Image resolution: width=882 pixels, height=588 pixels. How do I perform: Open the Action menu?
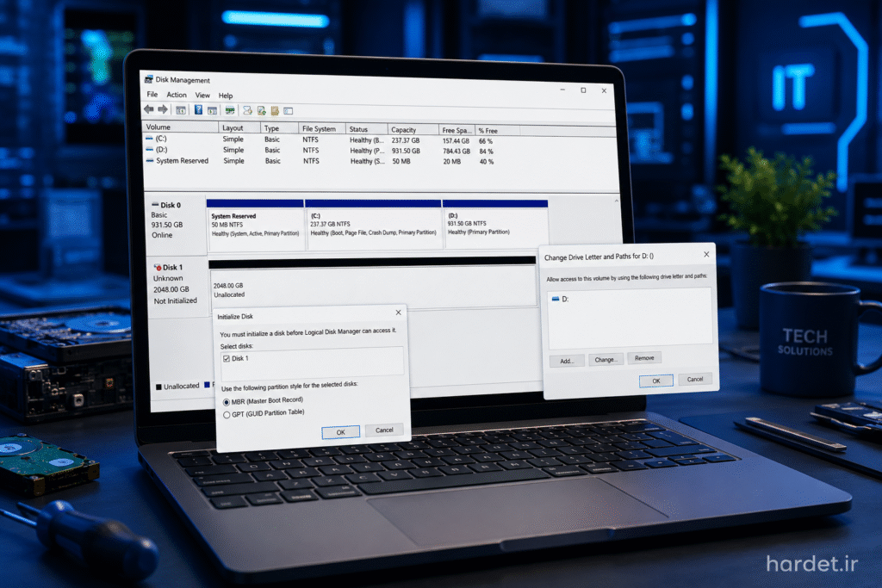coord(177,95)
